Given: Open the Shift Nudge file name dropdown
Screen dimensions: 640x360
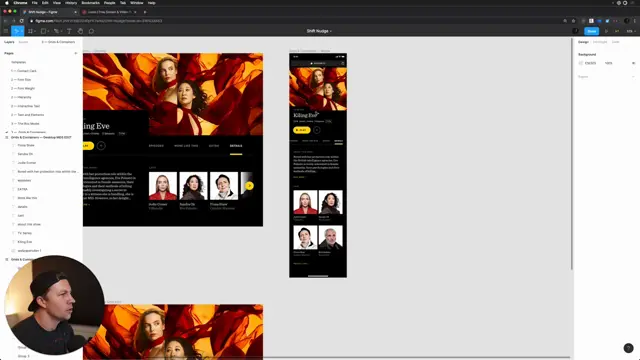Looking at the screenshot, I should click(x=319, y=31).
